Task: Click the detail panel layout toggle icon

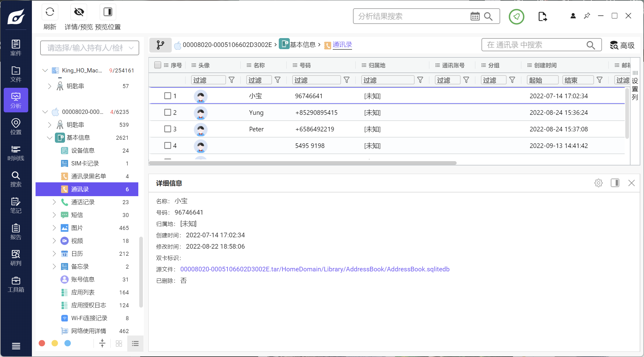Action: tap(615, 183)
